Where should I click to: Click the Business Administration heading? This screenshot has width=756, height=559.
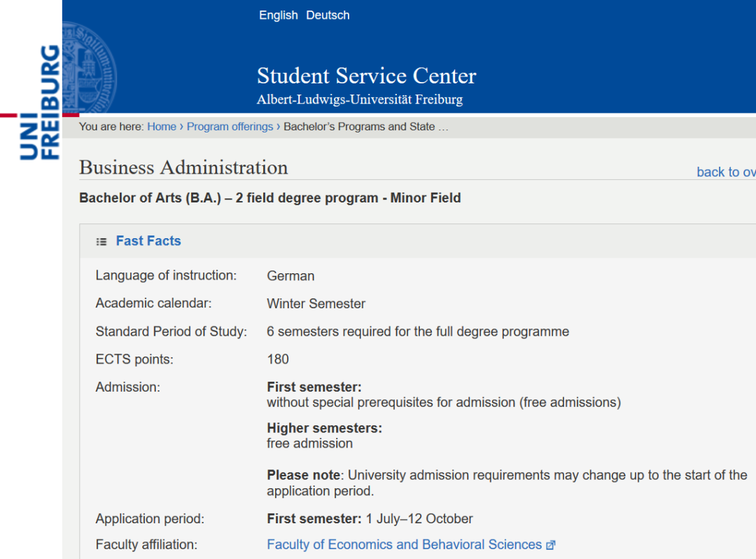pyautogui.click(x=183, y=167)
